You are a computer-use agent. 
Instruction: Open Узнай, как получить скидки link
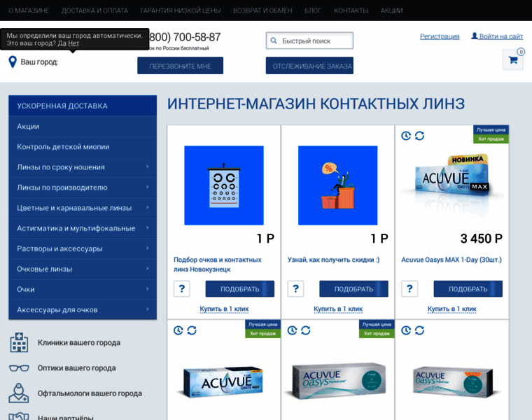333,260
